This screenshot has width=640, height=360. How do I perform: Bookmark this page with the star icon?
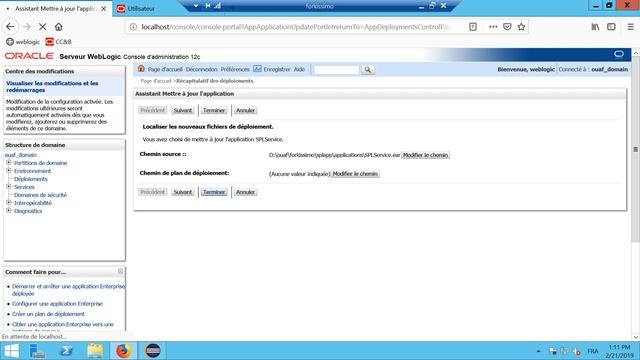[521, 27]
